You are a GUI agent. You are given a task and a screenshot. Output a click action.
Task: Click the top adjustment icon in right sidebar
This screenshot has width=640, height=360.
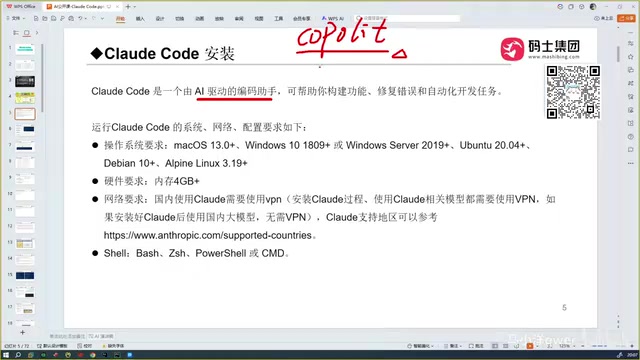pyautogui.click(x=631, y=43)
